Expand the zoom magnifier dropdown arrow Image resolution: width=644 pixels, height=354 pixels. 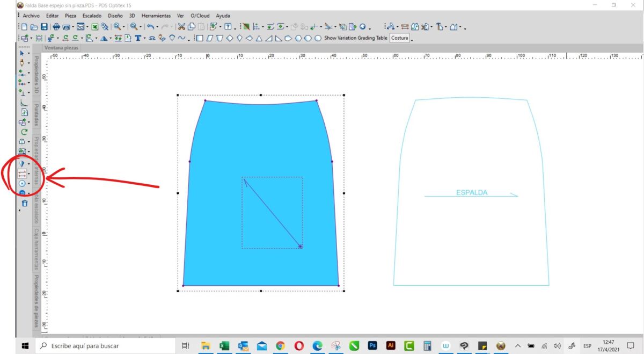coord(123,27)
